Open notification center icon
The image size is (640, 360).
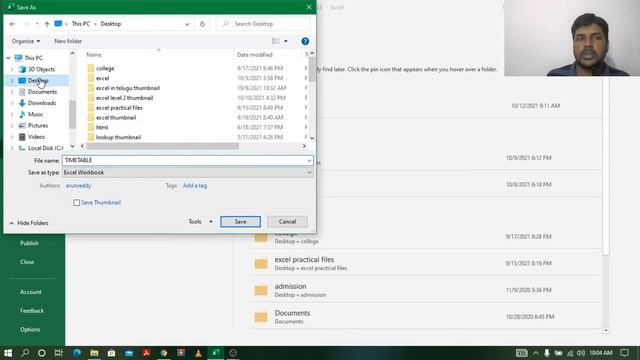624,353
